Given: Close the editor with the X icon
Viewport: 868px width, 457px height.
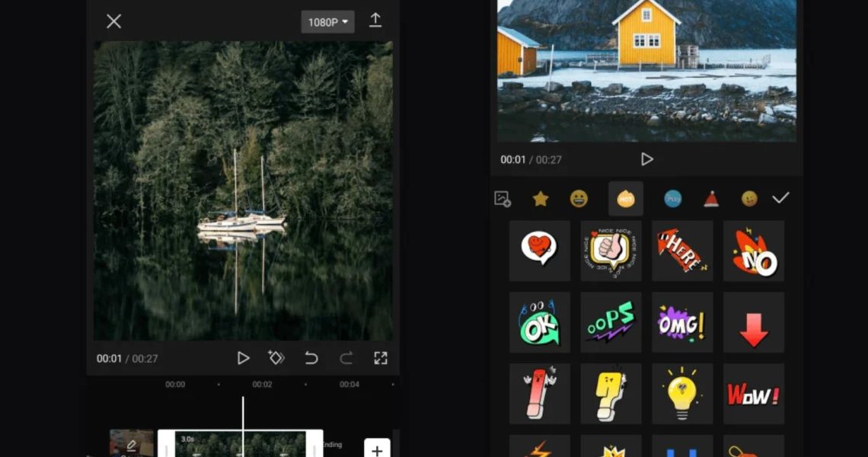Looking at the screenshot, I should [114, 21].
